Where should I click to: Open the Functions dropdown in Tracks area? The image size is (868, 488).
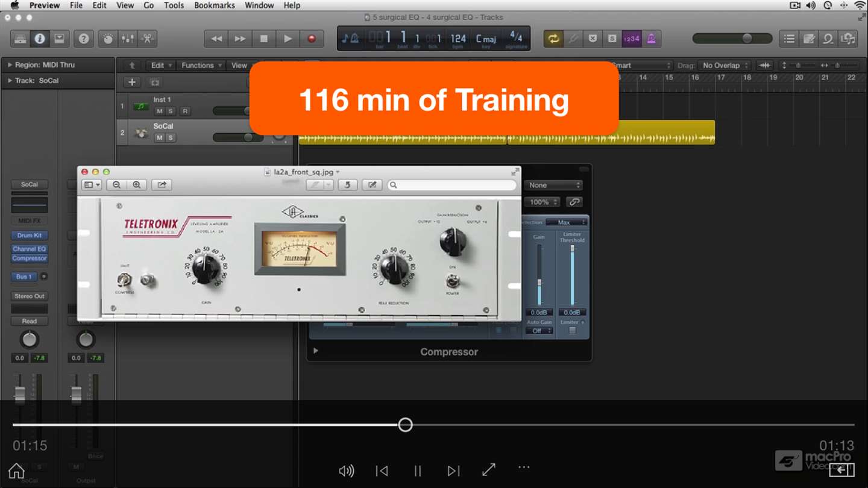[x=201, y=66]
